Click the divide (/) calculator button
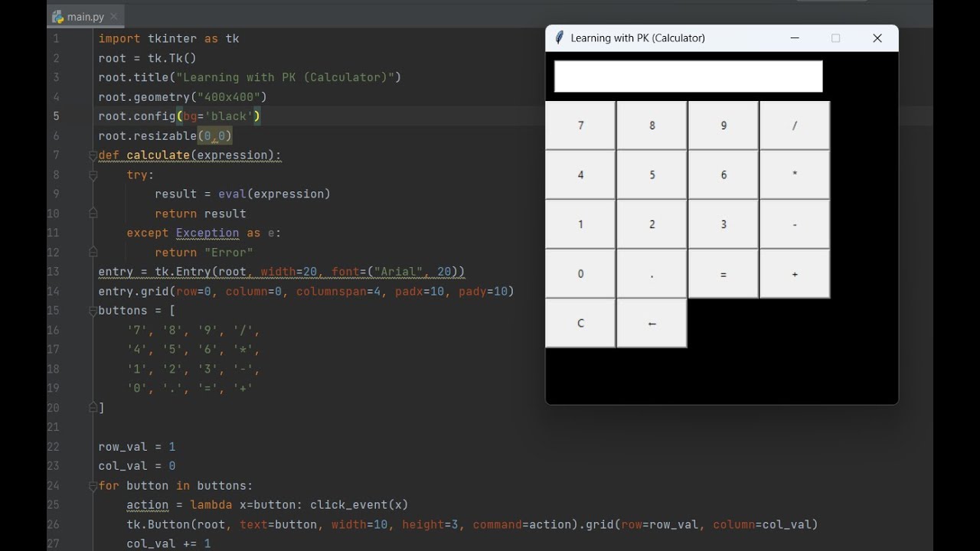The width and height of the screenshot is (980, 551). click(795, 126)
